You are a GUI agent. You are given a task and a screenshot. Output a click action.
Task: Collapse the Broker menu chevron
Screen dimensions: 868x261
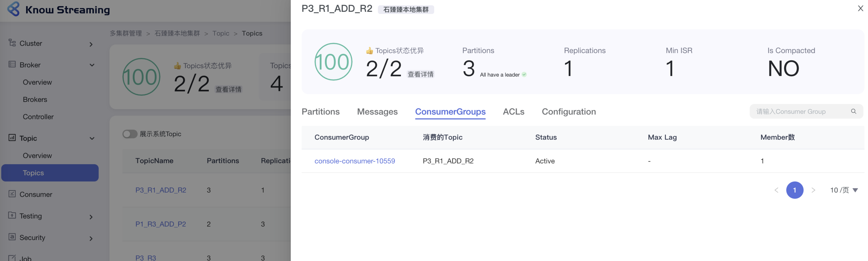point(92,65)
